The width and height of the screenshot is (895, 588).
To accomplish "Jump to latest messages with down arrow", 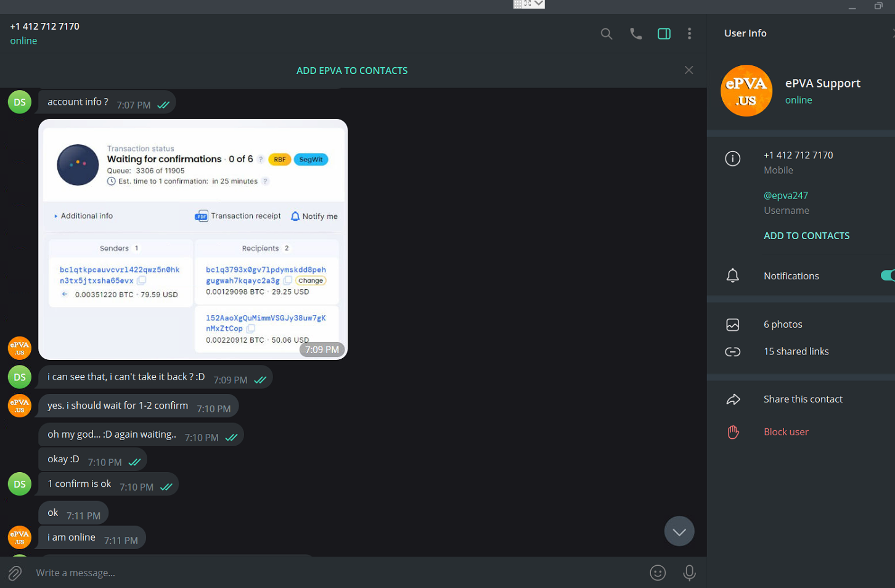I will 679,531.
